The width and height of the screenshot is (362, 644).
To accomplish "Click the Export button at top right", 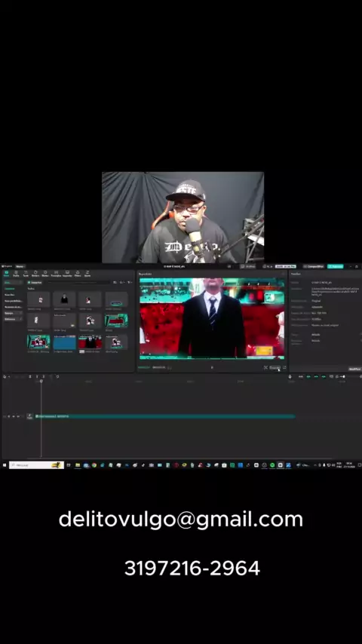I will coord(336,266).
